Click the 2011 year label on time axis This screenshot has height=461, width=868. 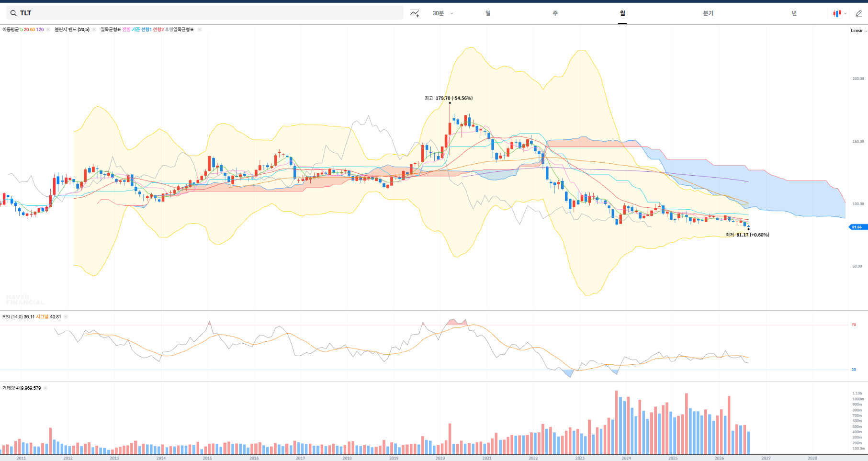21,458
